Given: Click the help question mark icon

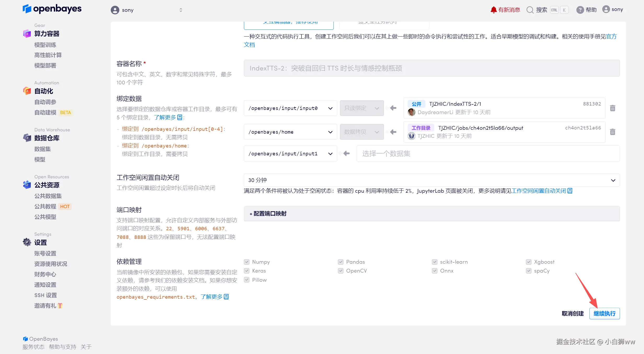Looking at the screenshot, I should click(580, 10).
